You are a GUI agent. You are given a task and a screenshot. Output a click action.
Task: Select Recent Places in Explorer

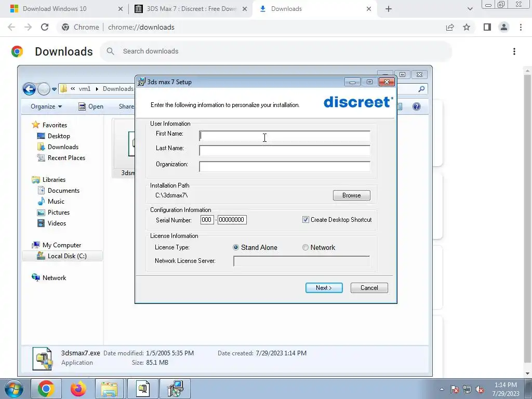(x=66, y=158)
